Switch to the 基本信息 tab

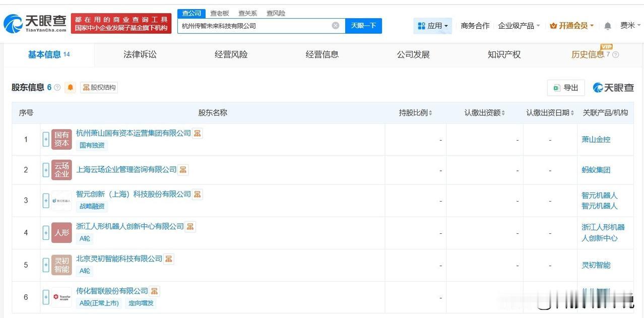pyautogui.click(x=48, y=54)
